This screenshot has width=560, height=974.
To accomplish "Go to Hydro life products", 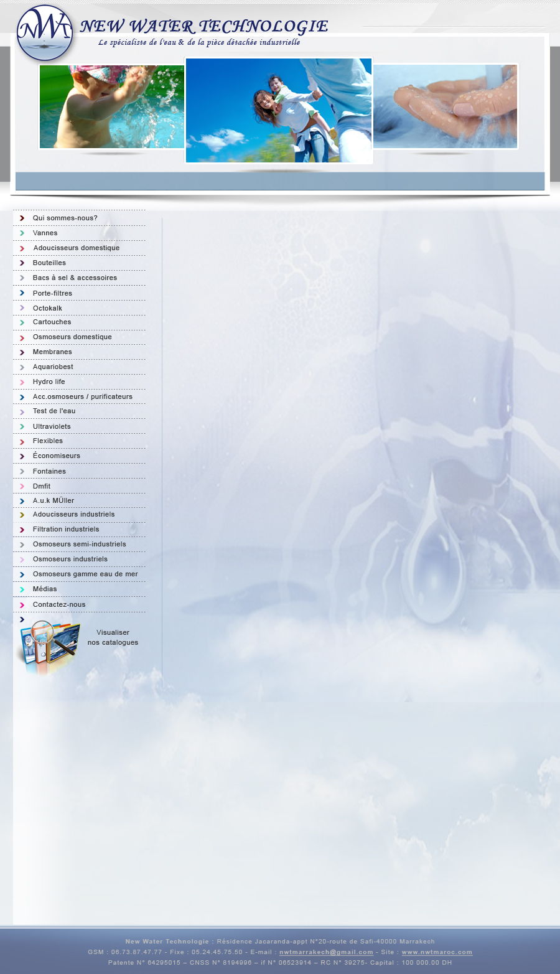I will click(x=49, y=382).
